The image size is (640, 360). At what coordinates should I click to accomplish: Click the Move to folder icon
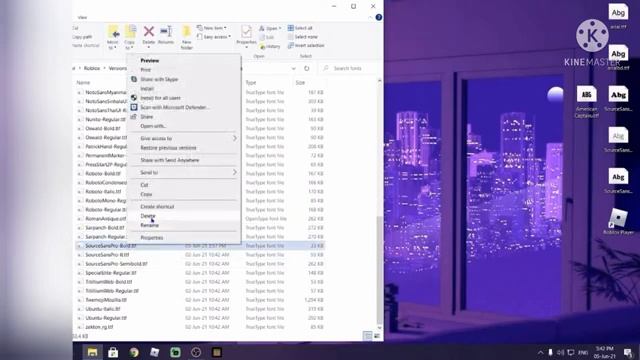tap(113, 32)
